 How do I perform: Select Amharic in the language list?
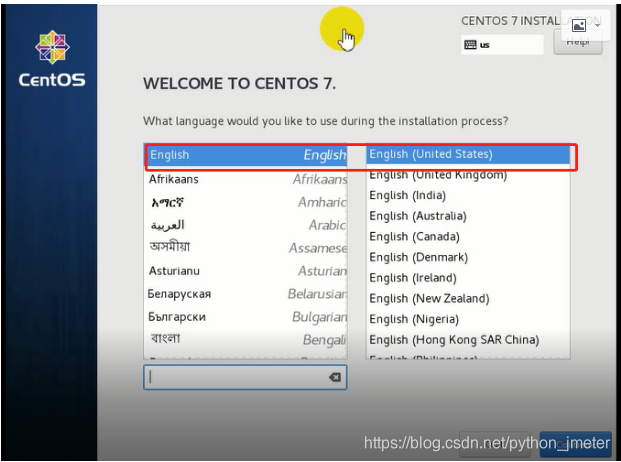pos(246,202)
